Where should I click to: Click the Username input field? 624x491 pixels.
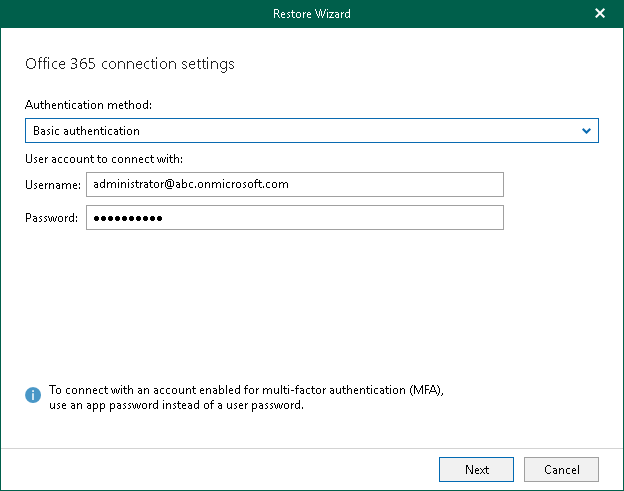(294, 184)
